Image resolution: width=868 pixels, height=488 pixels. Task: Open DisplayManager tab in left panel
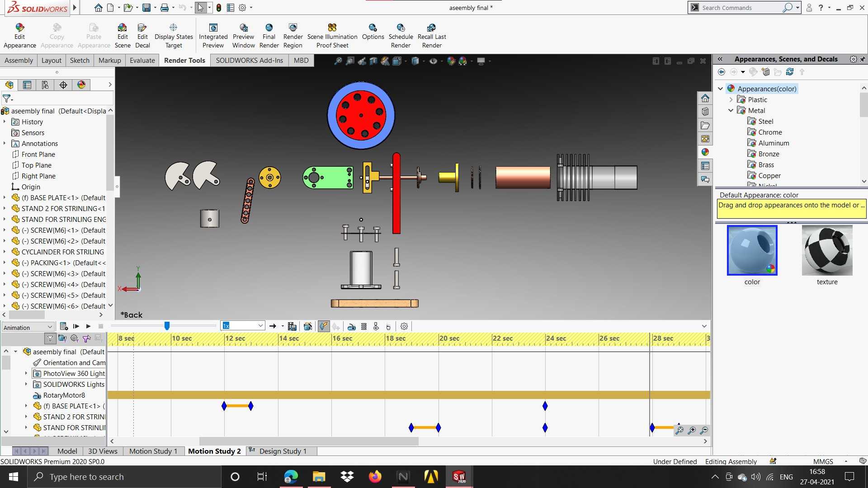(x=81, y=85)
